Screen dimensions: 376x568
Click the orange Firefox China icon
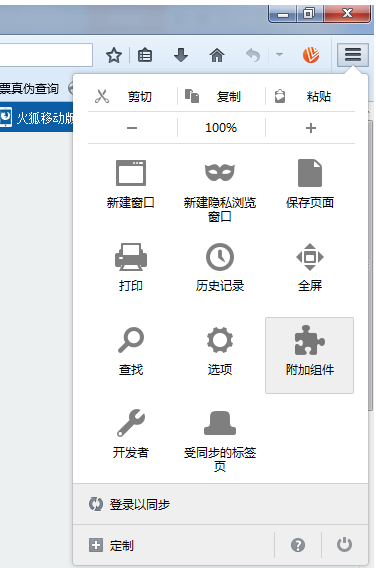point(311,55)
